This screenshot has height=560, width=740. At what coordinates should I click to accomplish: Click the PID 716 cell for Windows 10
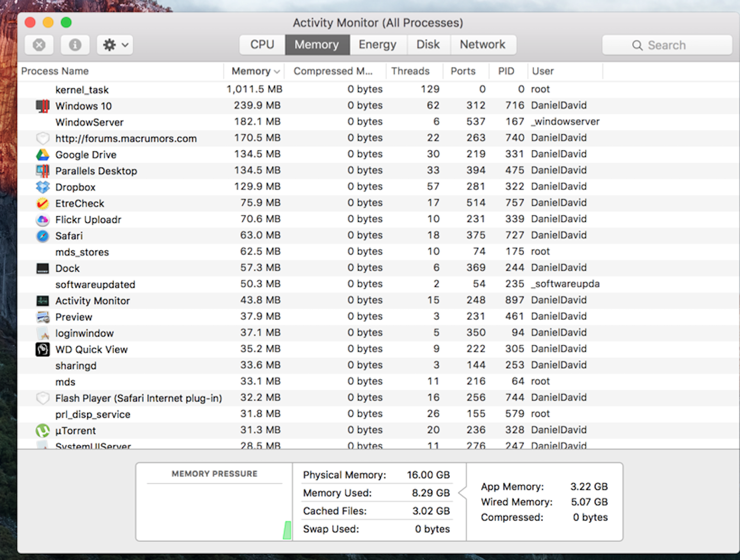[515, 105]
